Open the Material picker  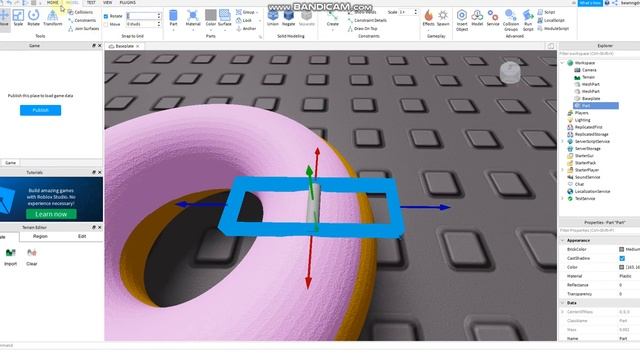pos(193,18)
